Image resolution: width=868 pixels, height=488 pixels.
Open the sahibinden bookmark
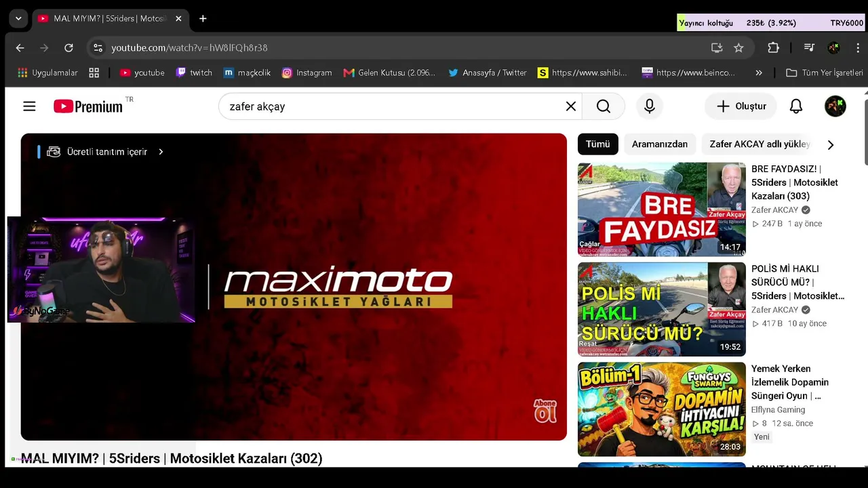pyautogui.click(x=583, y=73)
